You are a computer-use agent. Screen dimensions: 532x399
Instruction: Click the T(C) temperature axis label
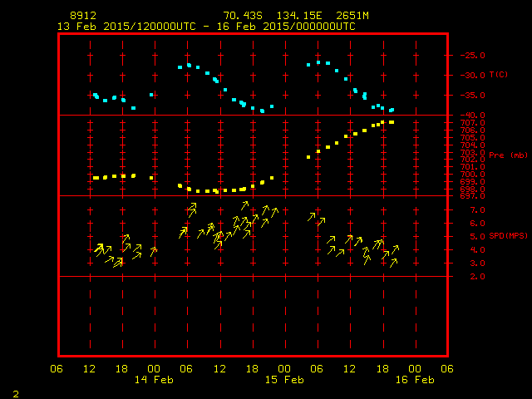coord(499,74)
